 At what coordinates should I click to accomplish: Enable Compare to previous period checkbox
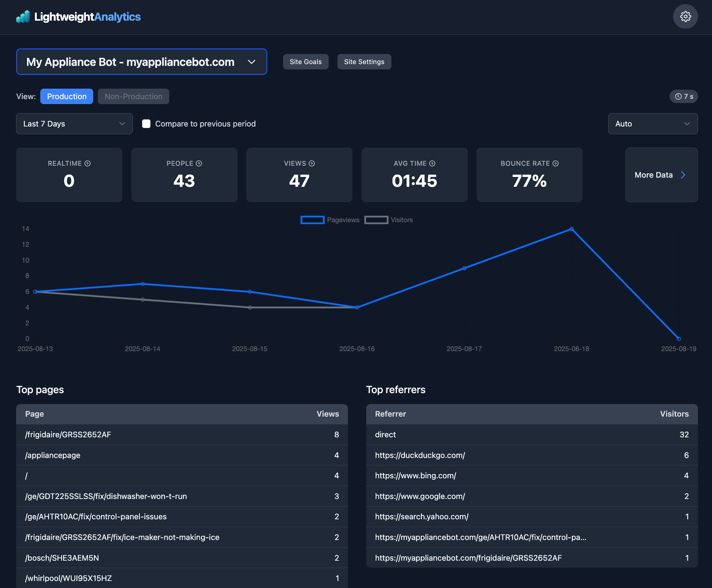146,124
